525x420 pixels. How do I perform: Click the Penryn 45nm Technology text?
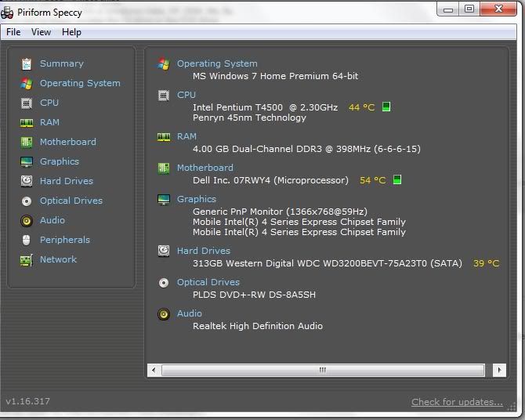pos(249,118)
